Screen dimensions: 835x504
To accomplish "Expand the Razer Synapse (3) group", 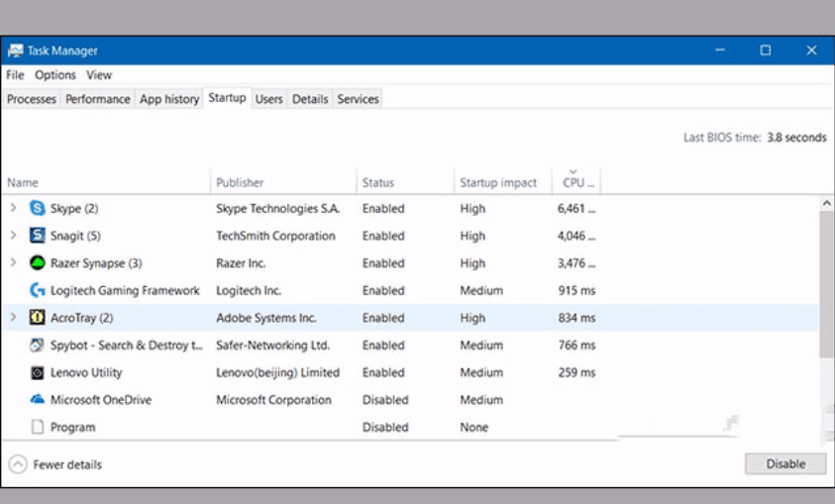I will click(x=13, y=262).
